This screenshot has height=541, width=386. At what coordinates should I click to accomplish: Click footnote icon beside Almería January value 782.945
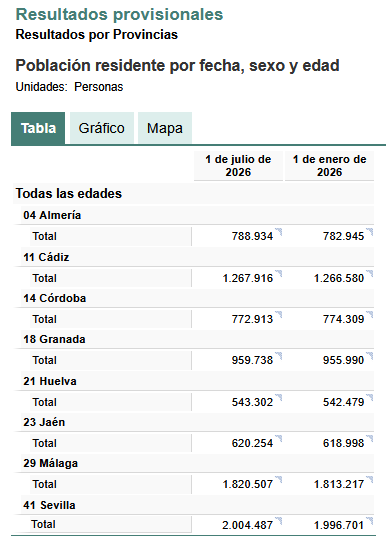369,232
